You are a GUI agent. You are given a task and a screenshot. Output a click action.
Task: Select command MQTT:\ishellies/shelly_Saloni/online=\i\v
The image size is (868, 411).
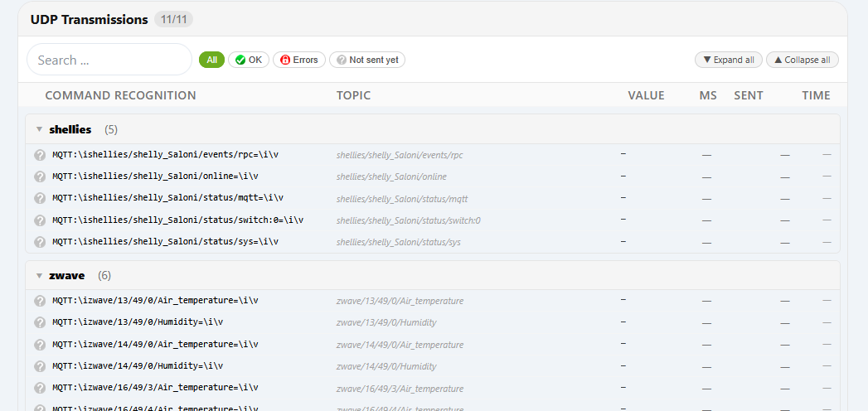tap(156, 176)
